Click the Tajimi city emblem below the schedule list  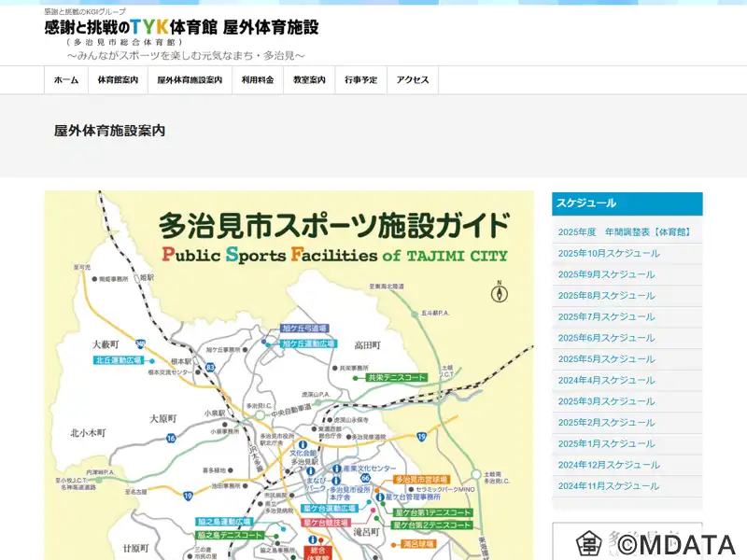(588, 543)
